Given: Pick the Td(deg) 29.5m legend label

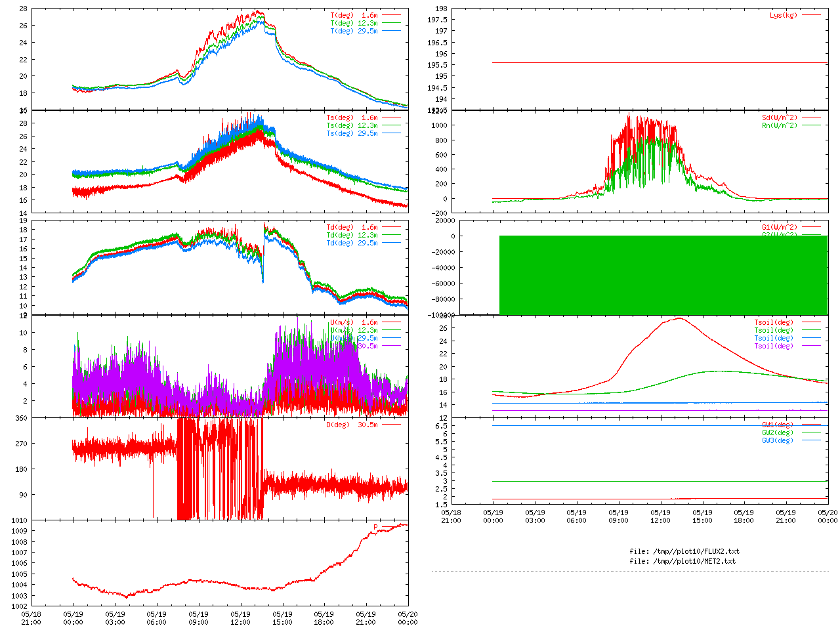Looking at the screenshot, I should (352, 243).
